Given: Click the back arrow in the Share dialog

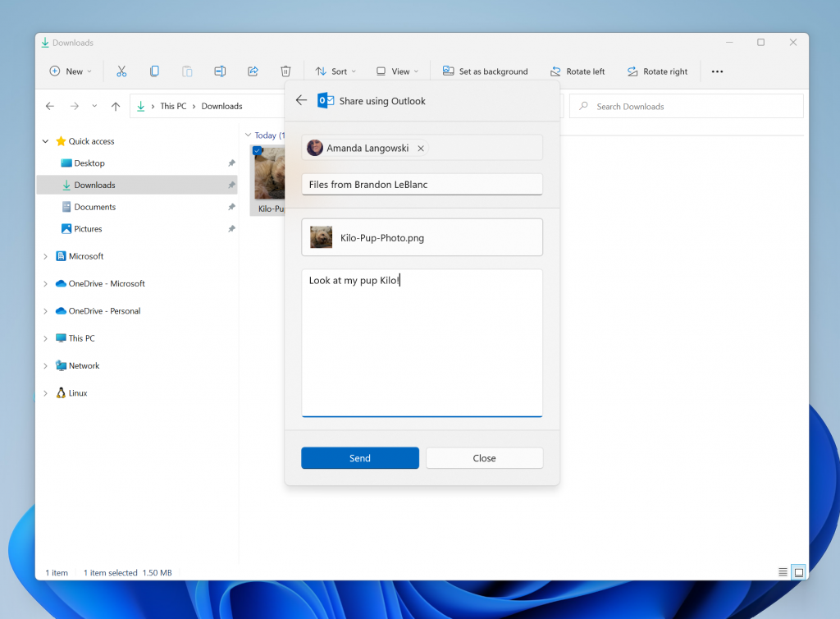Looking at the screenshot, I should (301, 100).
